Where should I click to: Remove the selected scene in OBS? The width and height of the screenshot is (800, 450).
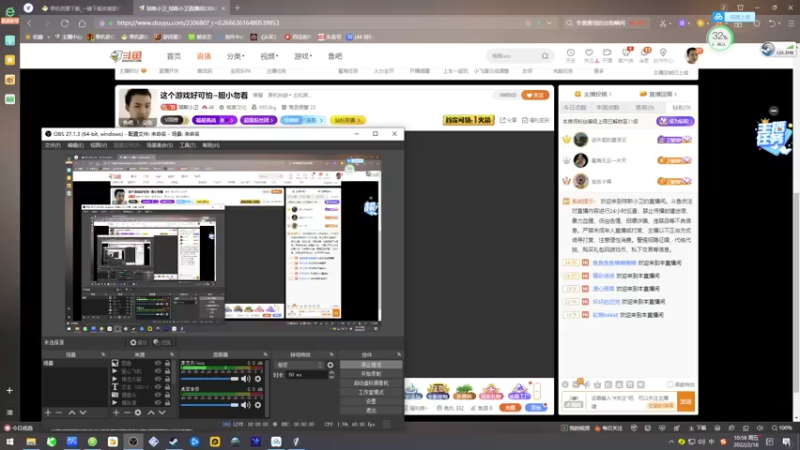pyautogui.click(x=59, y=412)
